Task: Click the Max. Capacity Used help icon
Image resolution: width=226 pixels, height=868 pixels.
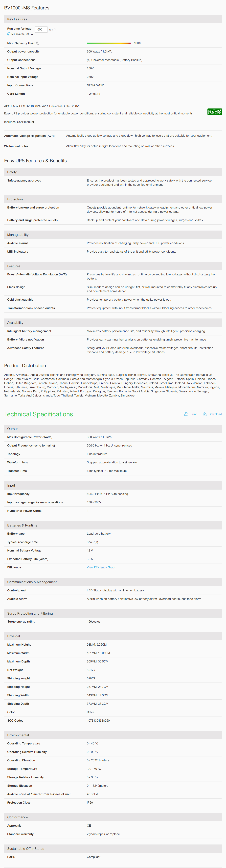Action: tap(38, 43)
